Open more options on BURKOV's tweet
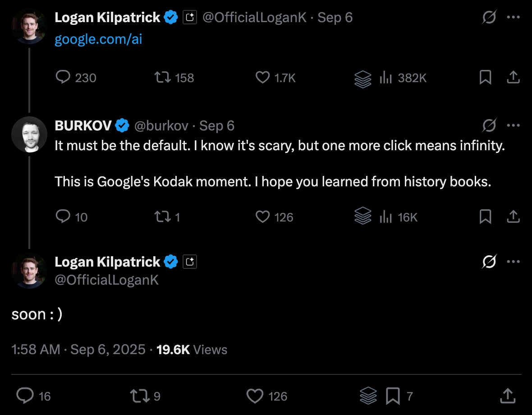Screen dimensions: 532x415 tap(514, 125)
